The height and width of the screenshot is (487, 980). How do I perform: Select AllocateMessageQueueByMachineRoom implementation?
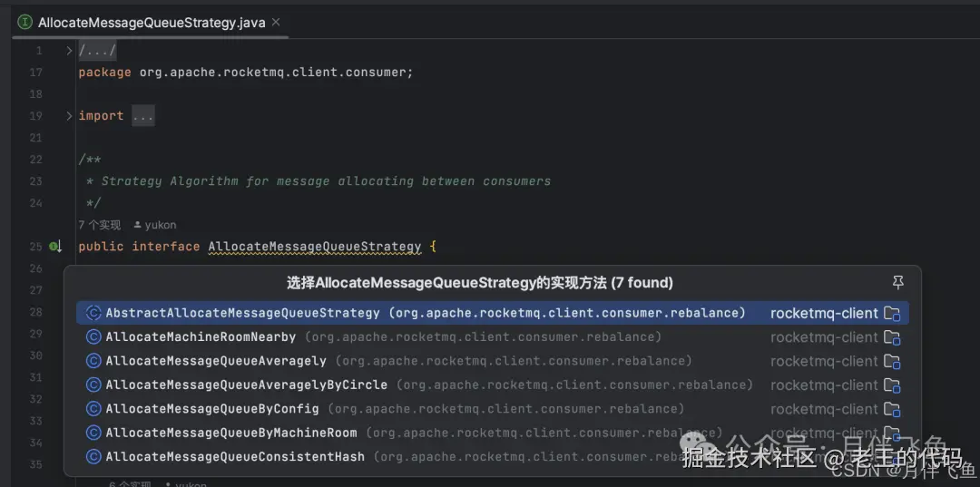[x=493, y=433]
